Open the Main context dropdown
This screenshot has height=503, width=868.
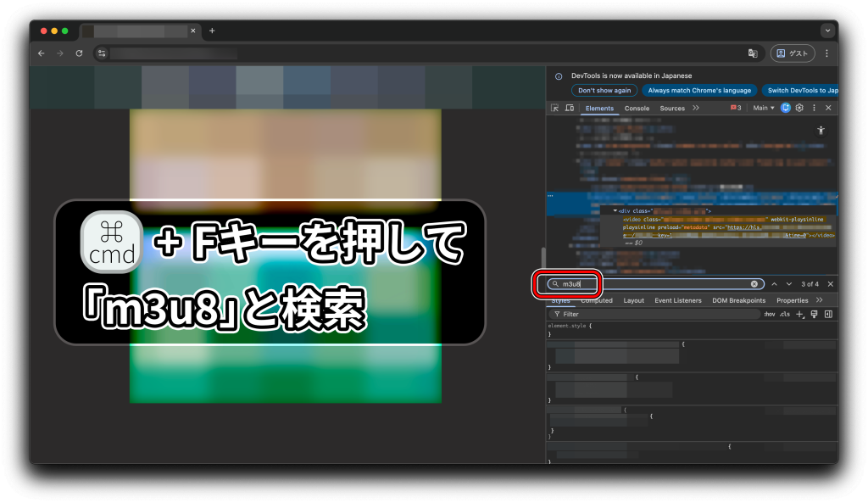coord(764,108)
